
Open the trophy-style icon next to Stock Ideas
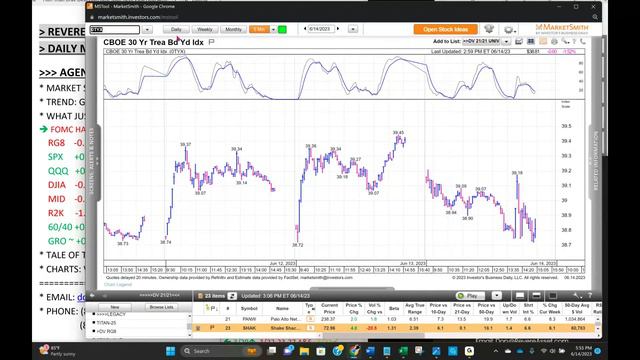point(489,29)
